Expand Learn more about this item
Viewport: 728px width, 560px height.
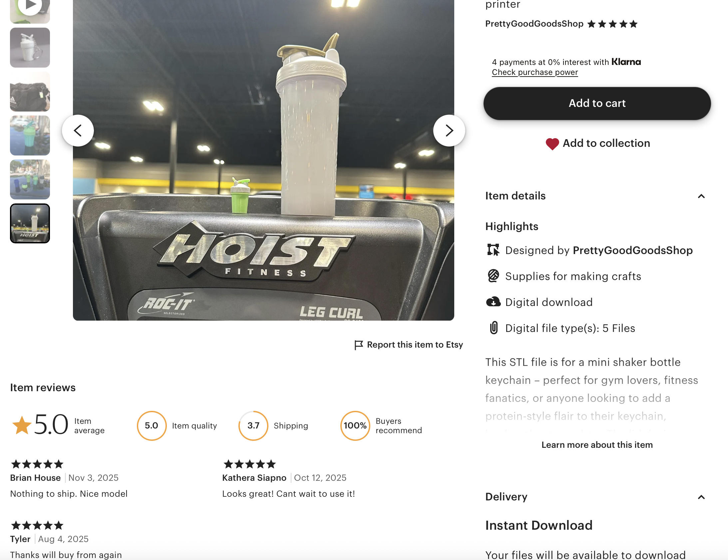tap(597, 445)
